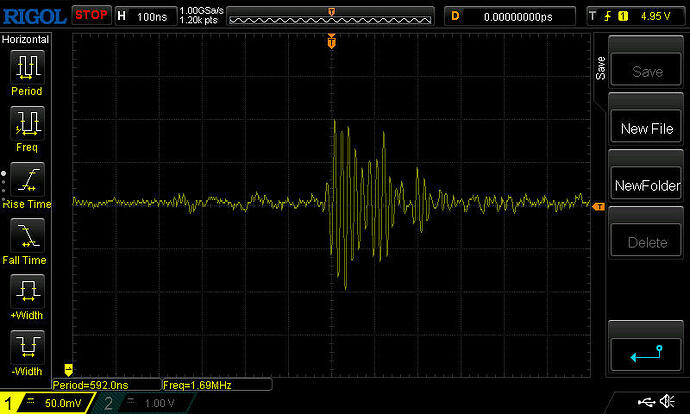Choose the Rise Time measurement icon

tap(27, 180)
